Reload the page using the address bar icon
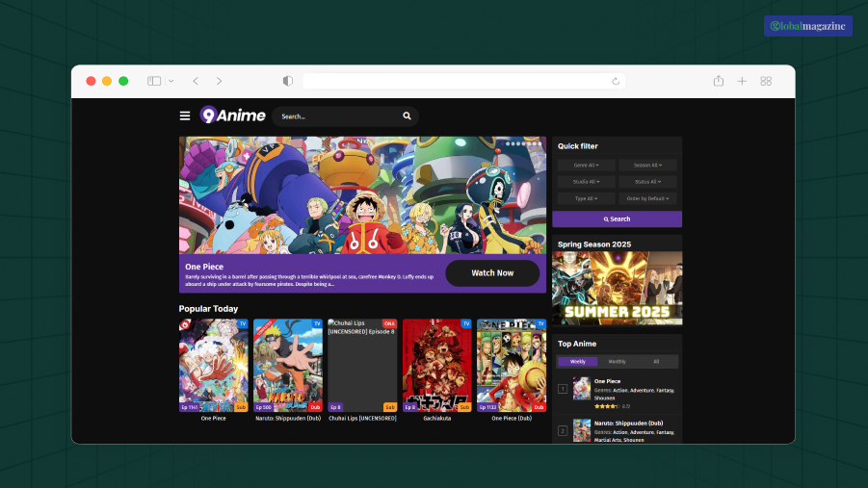Image resolution: width=868 pixels, height=488 pixels. (x=616, y=81)
